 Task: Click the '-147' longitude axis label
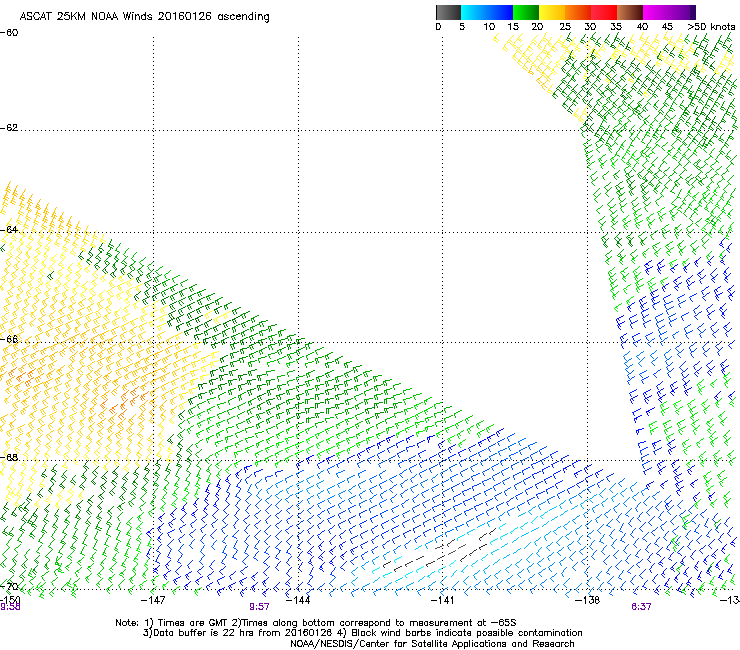click(x=153, y=600)
